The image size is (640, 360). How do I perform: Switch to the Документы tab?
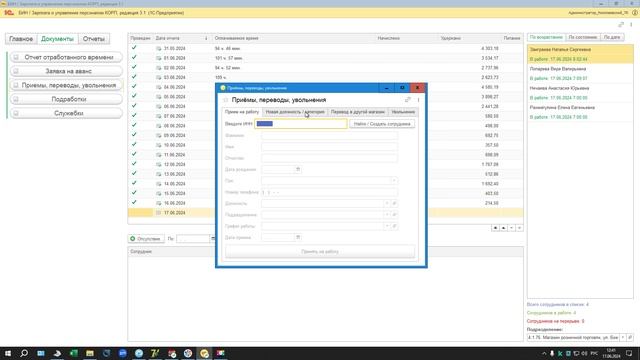tap(57, 39)
